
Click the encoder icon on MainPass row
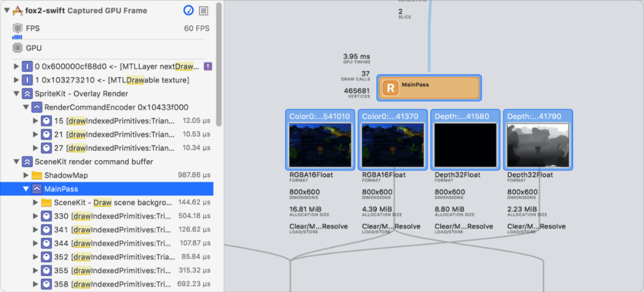pos(36,189)
